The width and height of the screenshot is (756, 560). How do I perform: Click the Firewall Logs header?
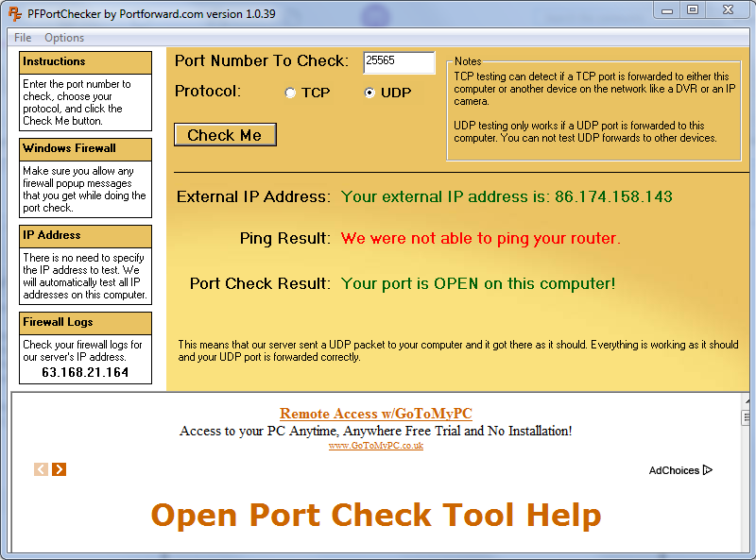(x=85, y=323)
